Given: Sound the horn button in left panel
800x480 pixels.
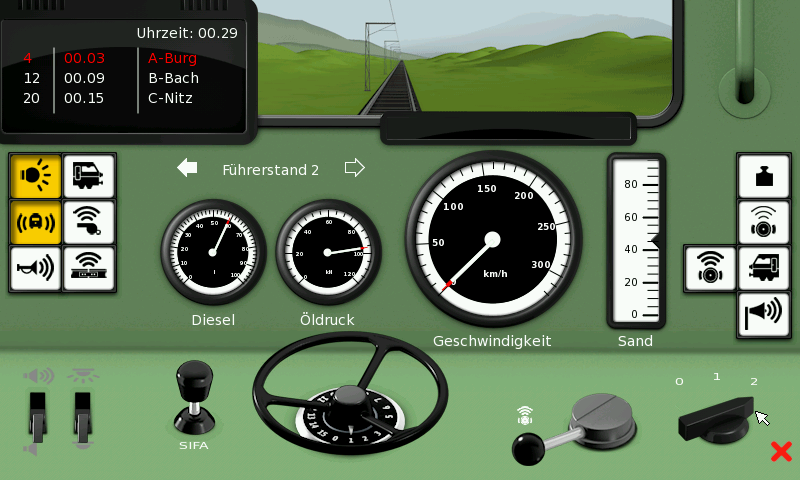Looking at the screenshot, I should (x=35, y=268).
